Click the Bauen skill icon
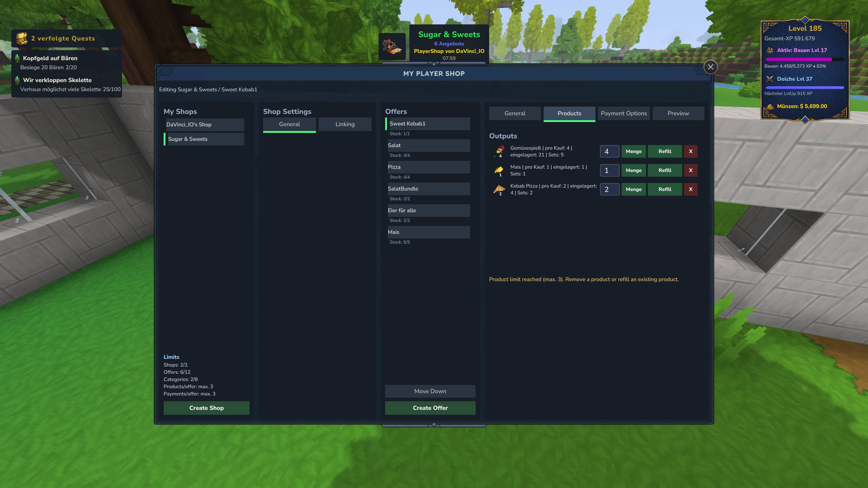This screenshot has height=488, width=868. [770, 50]
